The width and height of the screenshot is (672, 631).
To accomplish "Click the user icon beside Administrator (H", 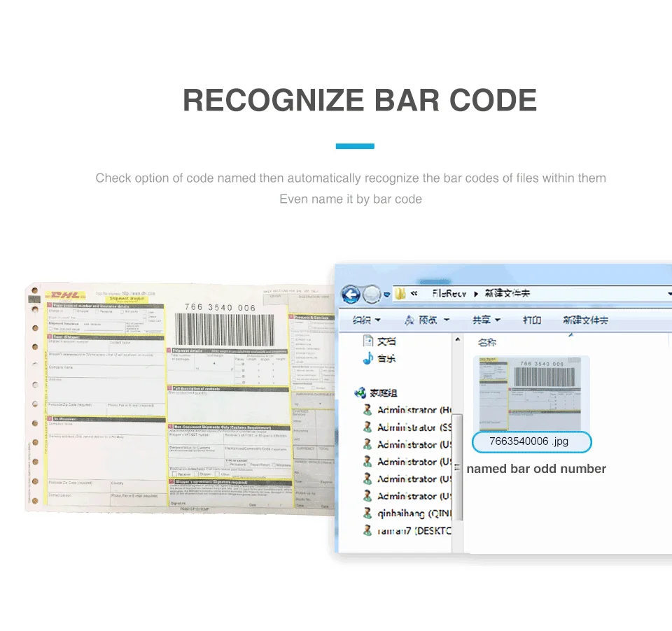I will (x=367, y=410).
